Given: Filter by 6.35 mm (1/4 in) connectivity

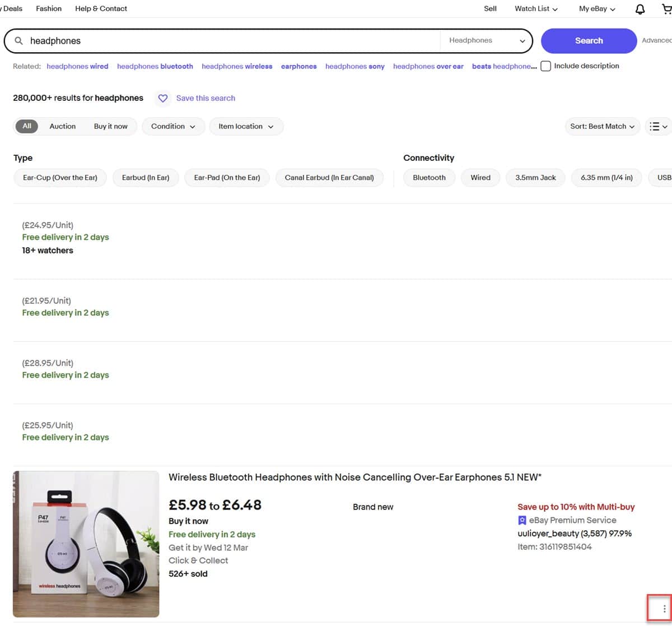Looking at the screenshot, I should 606,178.
